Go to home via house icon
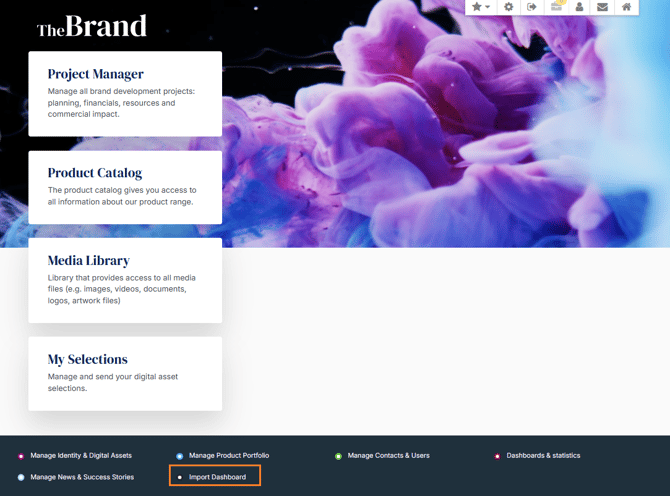 click(x=626, y=7)
